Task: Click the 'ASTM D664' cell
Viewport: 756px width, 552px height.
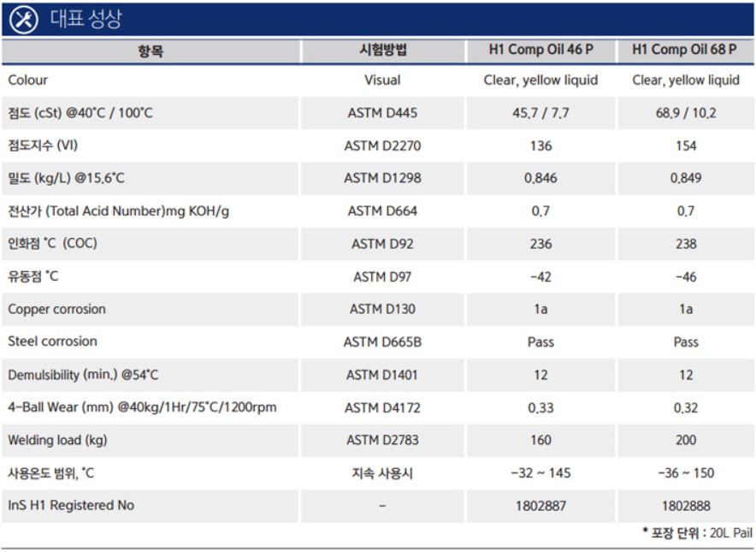Action: [382, 211]
